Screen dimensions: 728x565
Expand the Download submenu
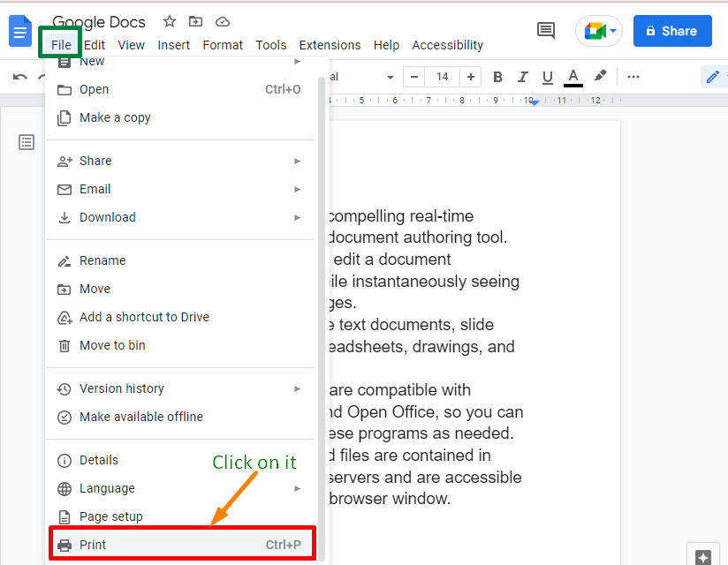[x=181, y=217]
